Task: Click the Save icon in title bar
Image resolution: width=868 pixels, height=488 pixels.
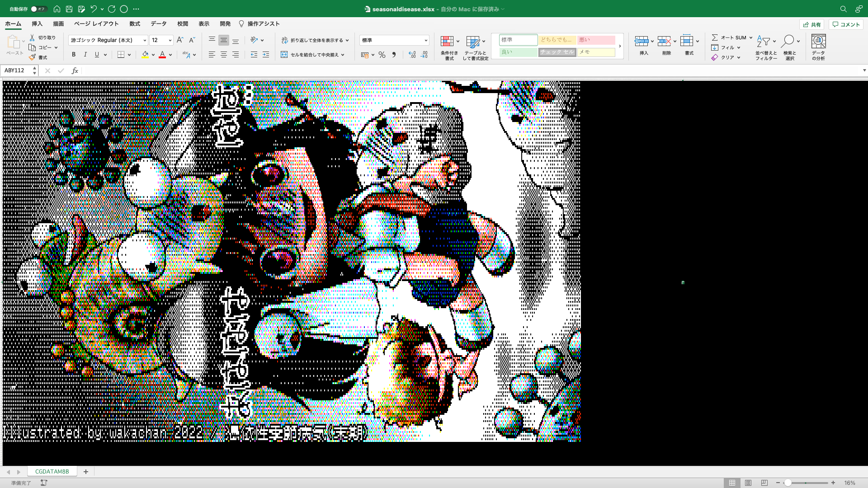Action: [x=69, y=9]
